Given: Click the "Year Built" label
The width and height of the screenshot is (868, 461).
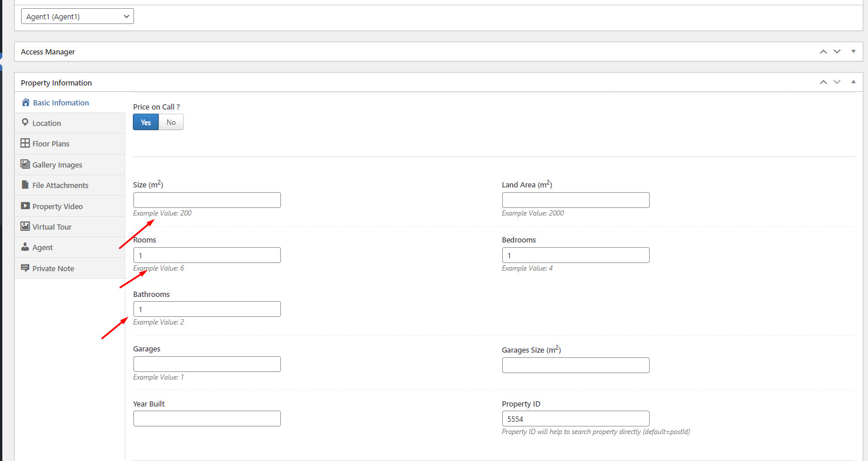Looking at the screenshot, I should pos(149,404).
